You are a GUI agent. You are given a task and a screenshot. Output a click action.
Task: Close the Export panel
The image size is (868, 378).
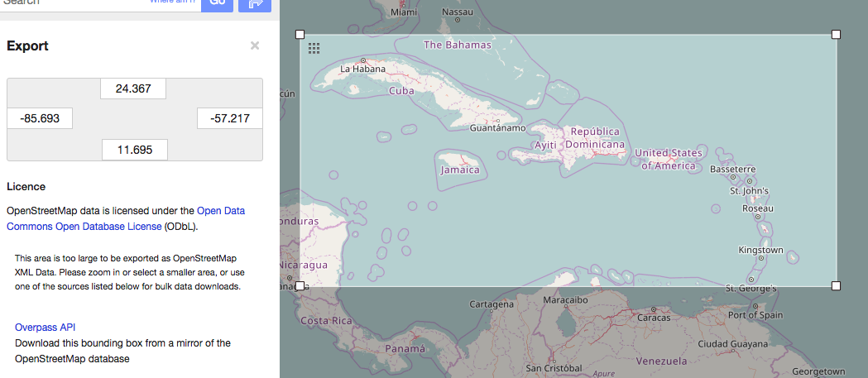point(255,46)
